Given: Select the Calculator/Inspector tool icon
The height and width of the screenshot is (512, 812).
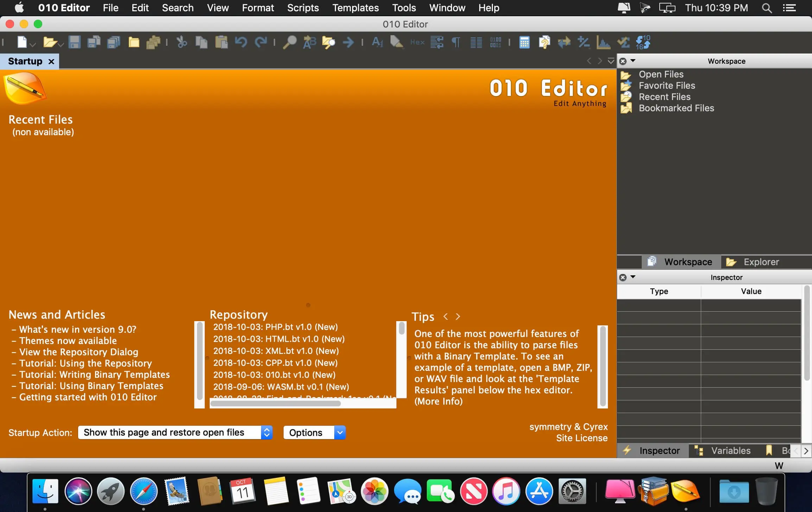Looking at the screenshot, I should [523, 42].
